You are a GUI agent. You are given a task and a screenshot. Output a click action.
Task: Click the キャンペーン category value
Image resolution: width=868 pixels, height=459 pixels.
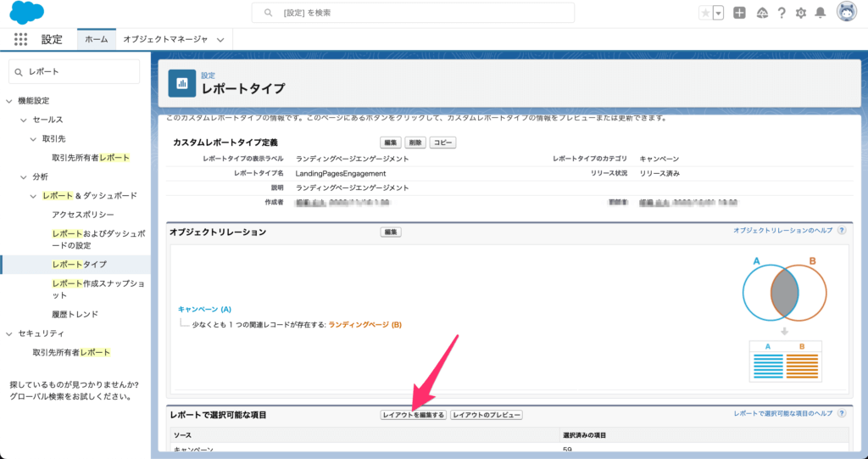[x=659, y=160]
